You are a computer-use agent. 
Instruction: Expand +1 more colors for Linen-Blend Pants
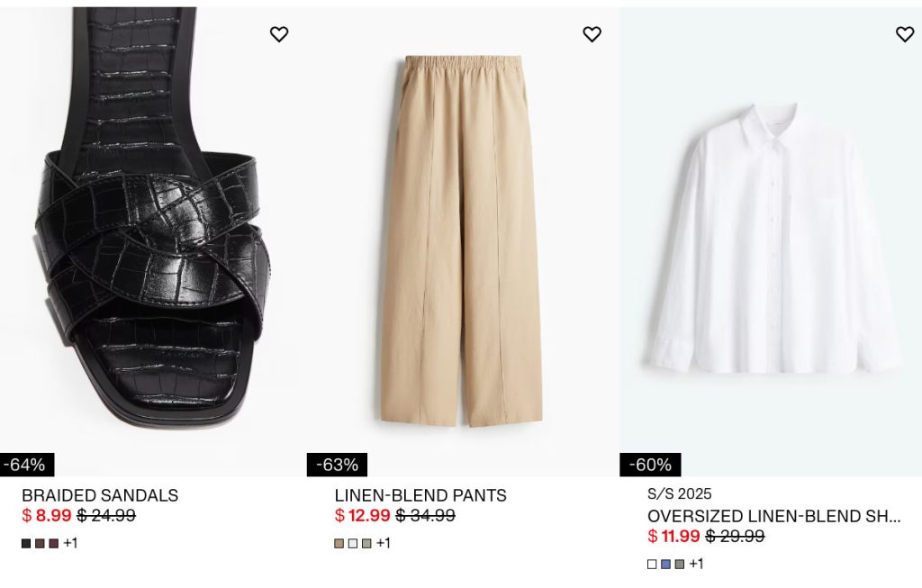384,543
